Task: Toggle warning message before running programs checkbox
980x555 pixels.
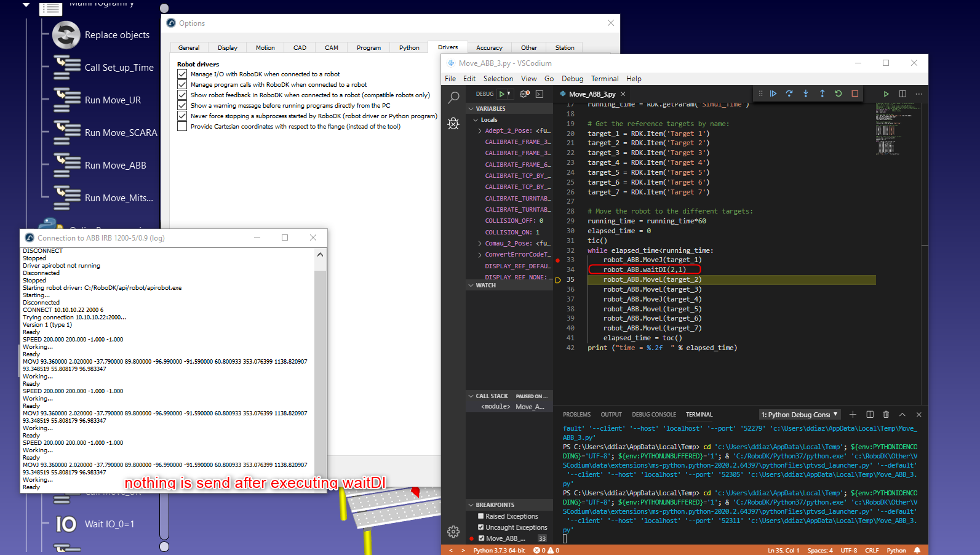Action: tap(182, 105)
